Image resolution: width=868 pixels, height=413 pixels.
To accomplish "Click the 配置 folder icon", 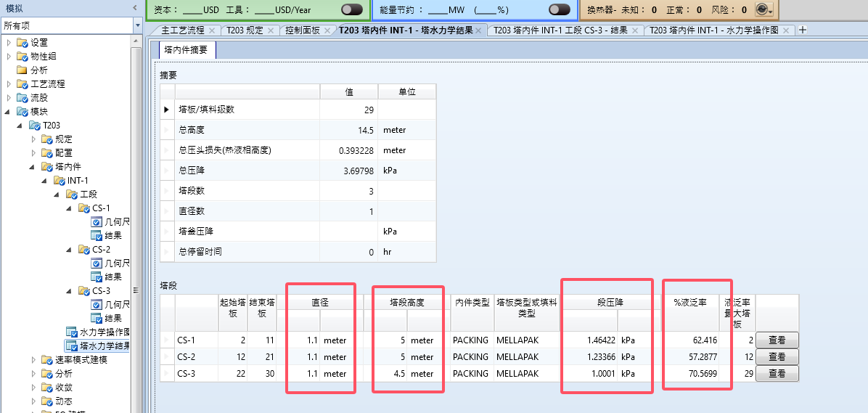I will [46, 153].
